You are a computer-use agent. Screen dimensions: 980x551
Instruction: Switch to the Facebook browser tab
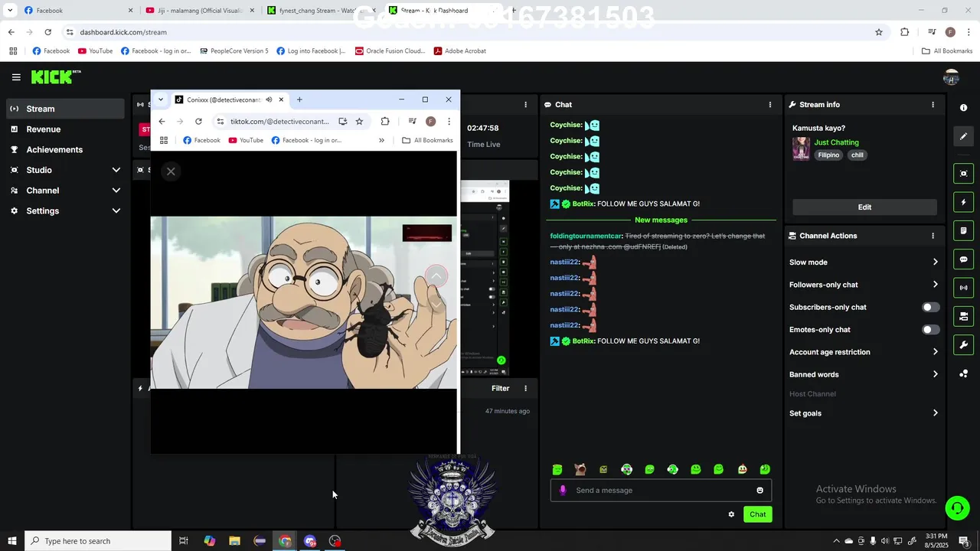coord(73,11)
